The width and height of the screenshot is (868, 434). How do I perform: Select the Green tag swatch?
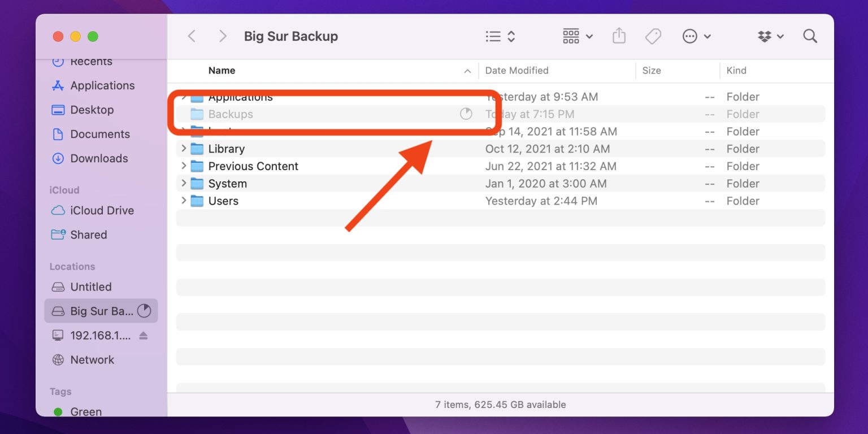point(59,411)
